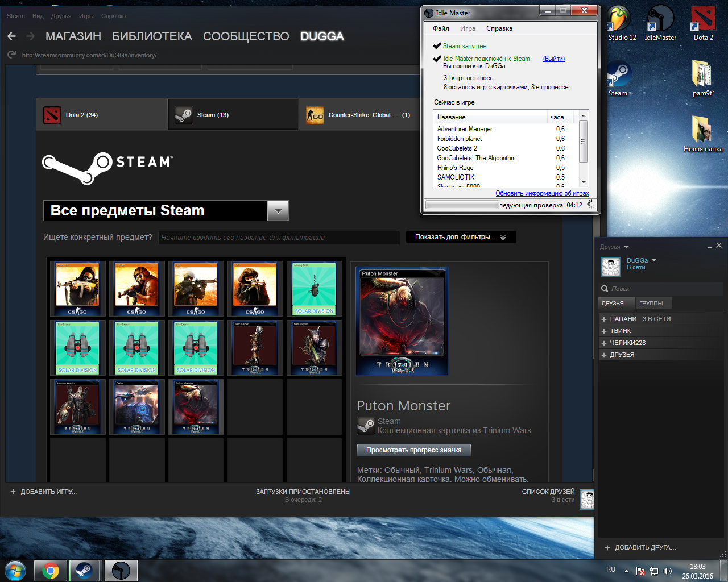Viewport: 728px width, 582px height.
Task: Go to БИБЛИОТЕКА in Steam navigation
Action: click(152, 36)
